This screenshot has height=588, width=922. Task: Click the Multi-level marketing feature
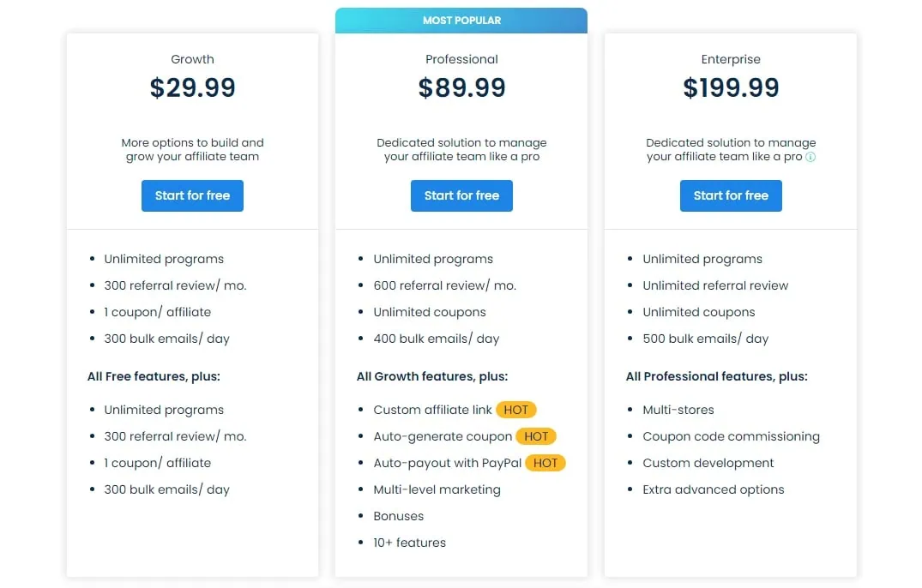437,489
